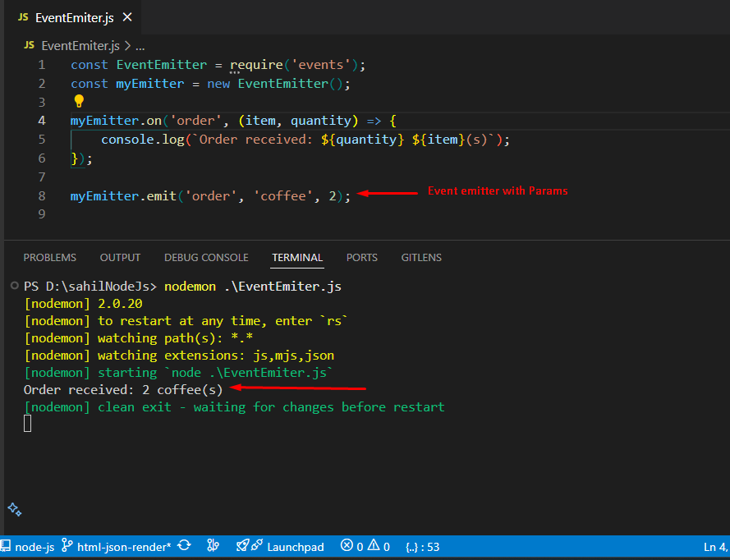The height and width of the screenshot is (560, 730).
Task: Select the DEBUG CONSOLE tab
Action: click(x=206, y=258)
